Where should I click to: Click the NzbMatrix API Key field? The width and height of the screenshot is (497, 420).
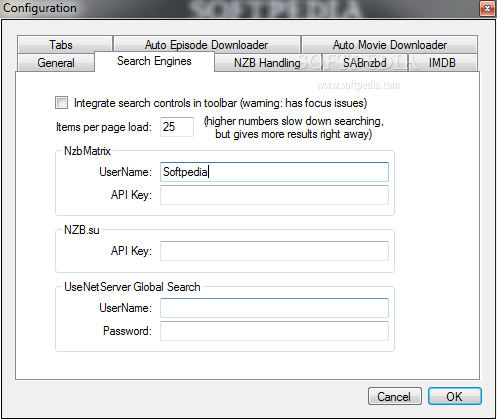274,195
